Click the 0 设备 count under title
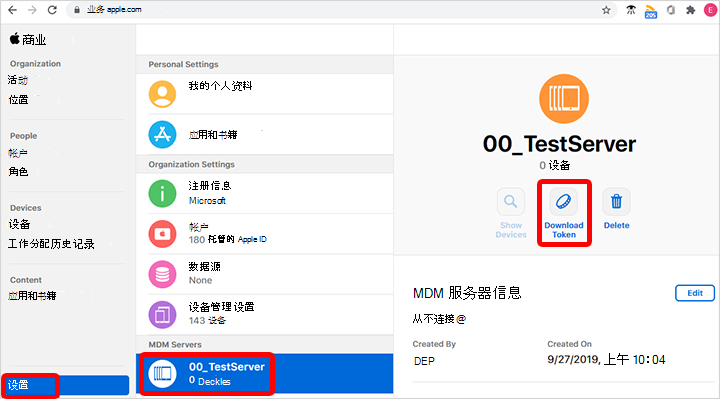720x399 pixels. (555, 165)
